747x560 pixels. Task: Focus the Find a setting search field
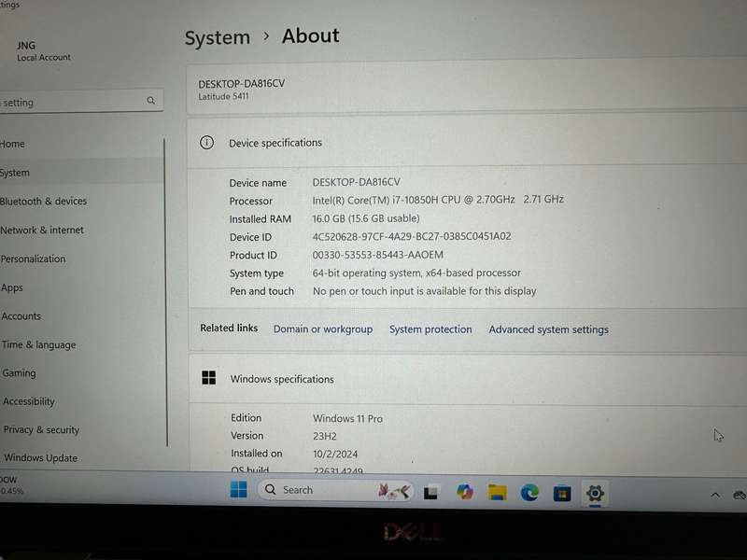click(x=81, y=101)
